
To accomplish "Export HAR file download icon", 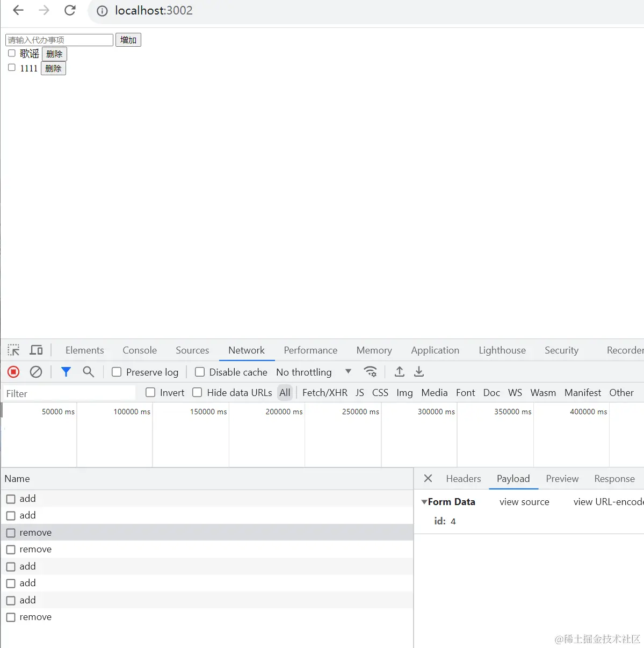I will pos(419,372).
